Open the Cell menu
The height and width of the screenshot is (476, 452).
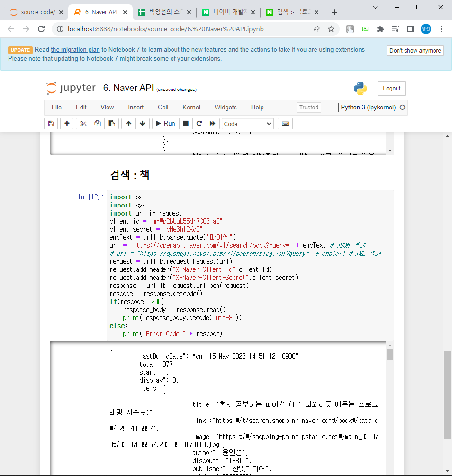coord(163,108)
